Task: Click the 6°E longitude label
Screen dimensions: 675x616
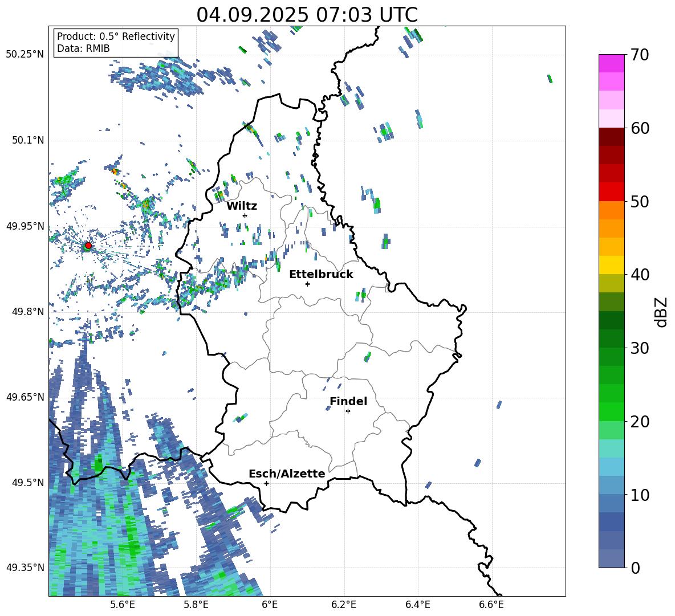Action: pyautogui.click(x=270, y=605)
